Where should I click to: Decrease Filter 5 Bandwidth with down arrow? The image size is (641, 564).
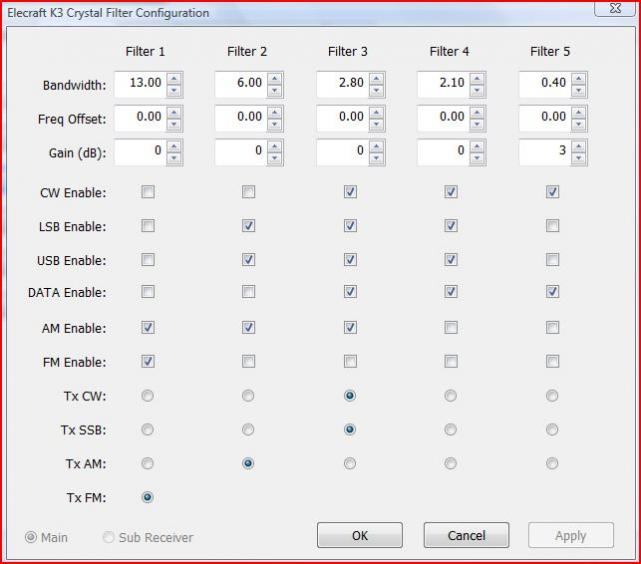578,90
